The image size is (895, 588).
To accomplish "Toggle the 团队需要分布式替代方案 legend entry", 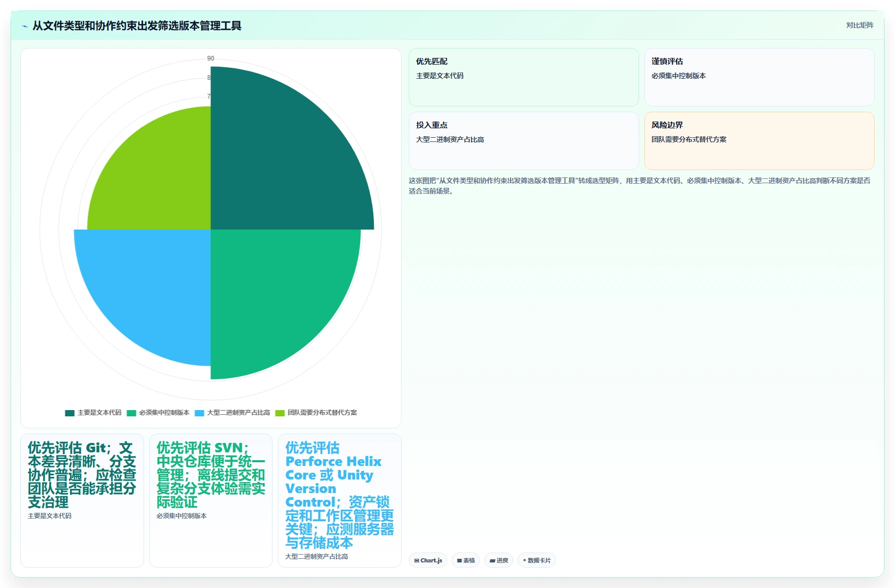I will (316, 413).
